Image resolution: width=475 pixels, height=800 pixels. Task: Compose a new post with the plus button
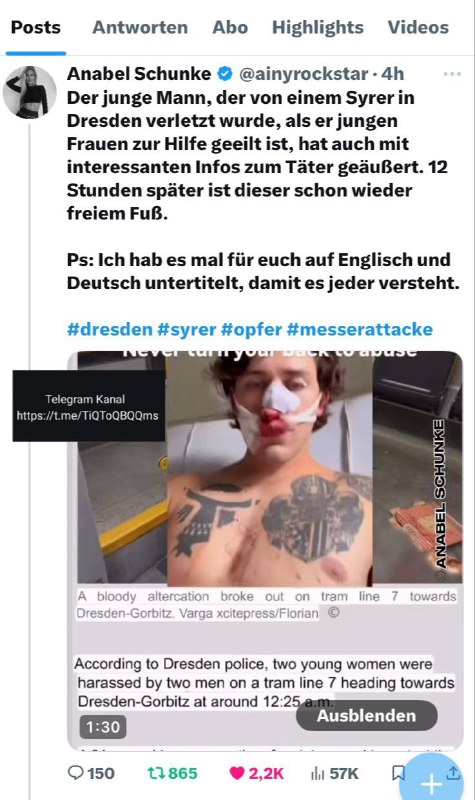[432, 783]
